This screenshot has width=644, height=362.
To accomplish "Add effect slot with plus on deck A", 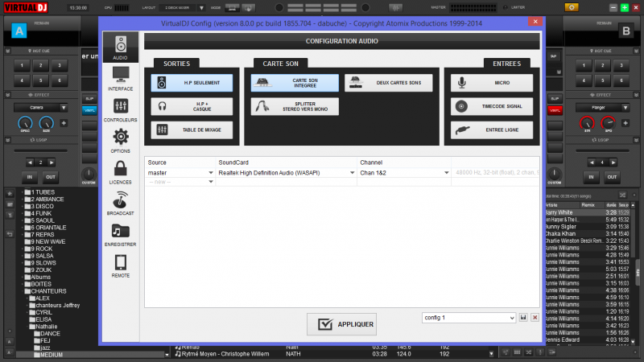I will (x=64, y=123).
